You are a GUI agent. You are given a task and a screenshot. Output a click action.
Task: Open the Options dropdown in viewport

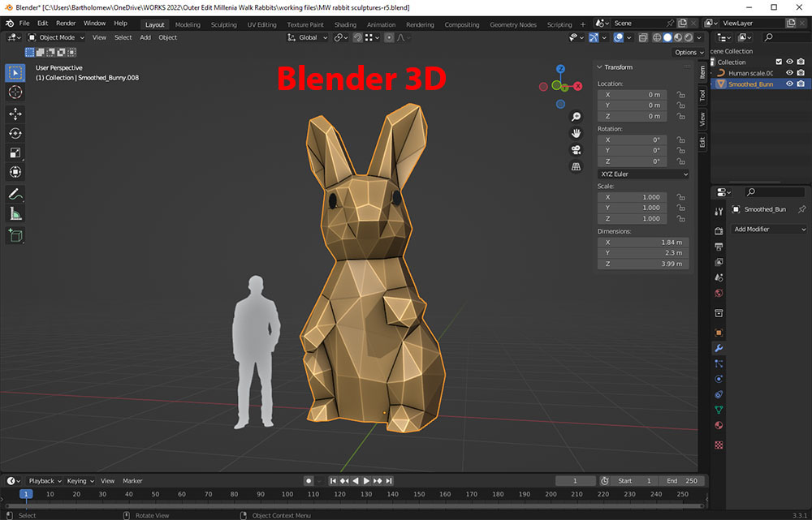(689, 52)
